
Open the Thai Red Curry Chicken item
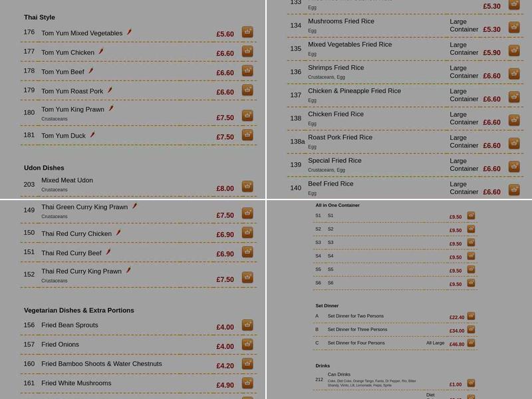click(x=76, y=232)
